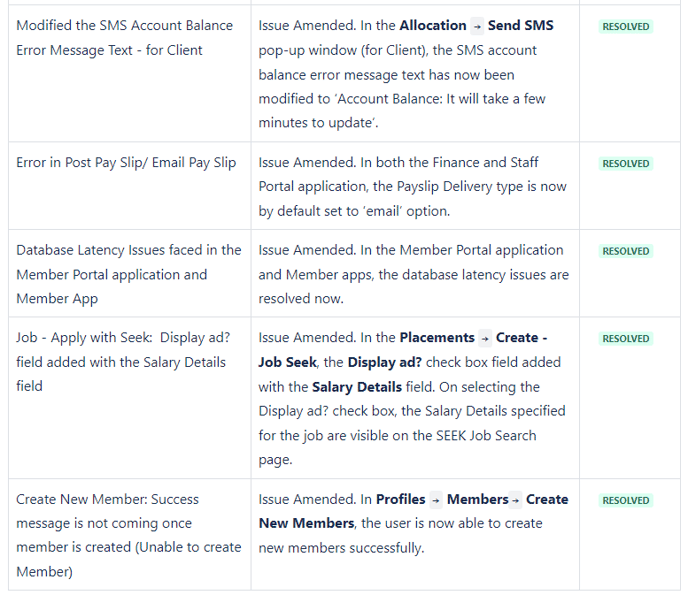
Task: Click the bold Profiles text
Action: (401, 499)
